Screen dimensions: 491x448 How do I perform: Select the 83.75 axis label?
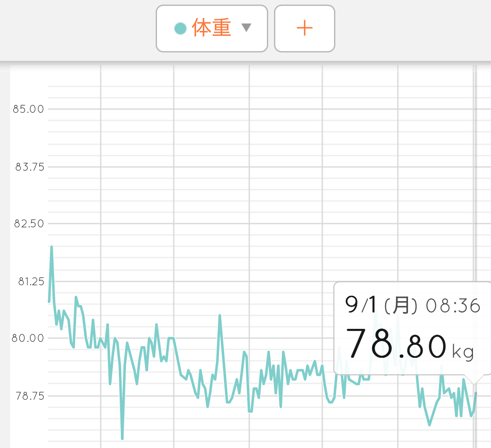pyautogui.click(x=30, y=167)
